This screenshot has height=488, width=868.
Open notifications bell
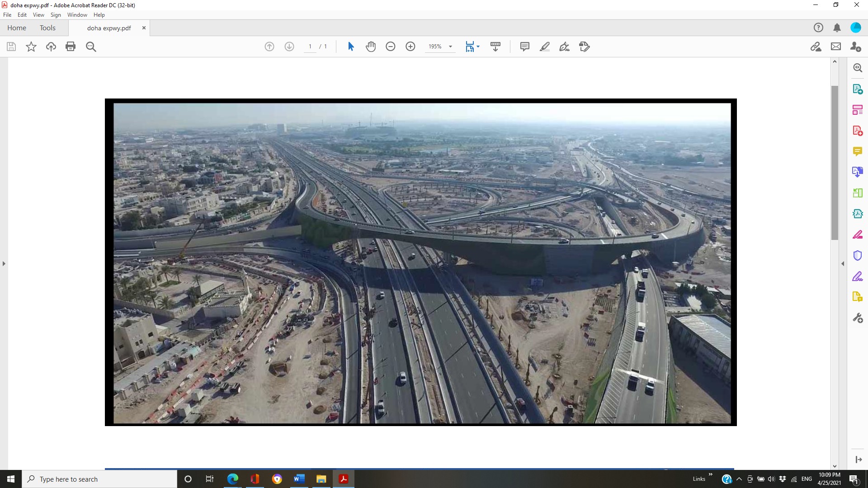837,28
